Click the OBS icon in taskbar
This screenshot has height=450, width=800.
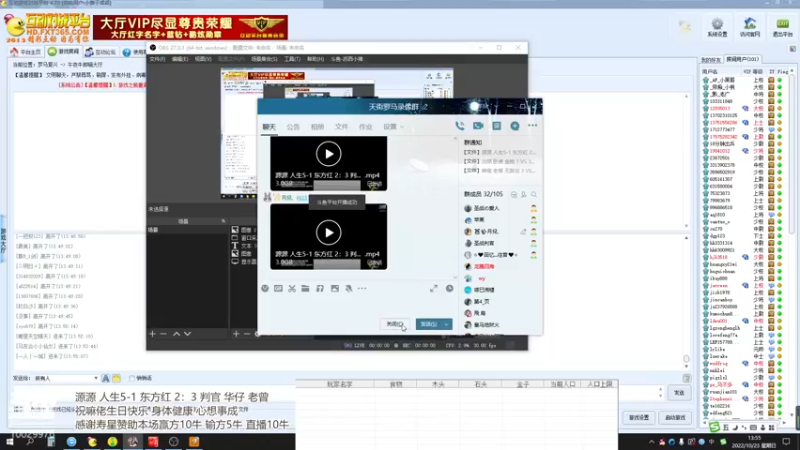pos(173,442)
